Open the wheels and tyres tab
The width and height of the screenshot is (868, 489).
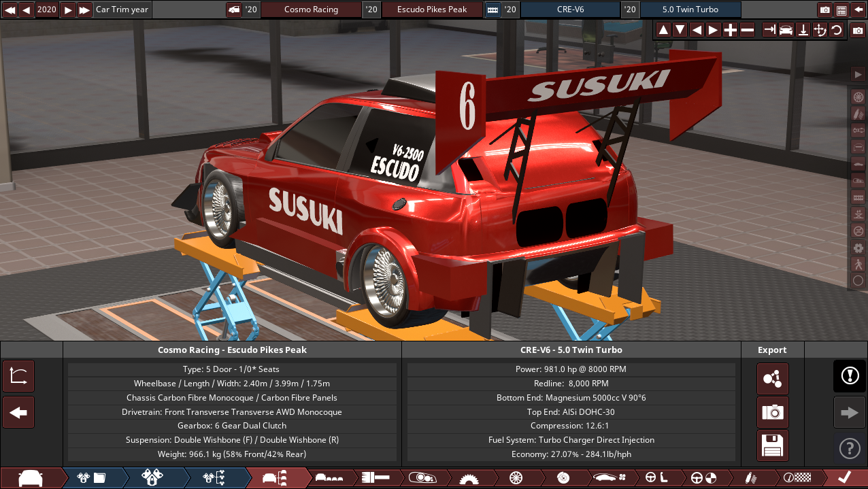pos(515,478)
